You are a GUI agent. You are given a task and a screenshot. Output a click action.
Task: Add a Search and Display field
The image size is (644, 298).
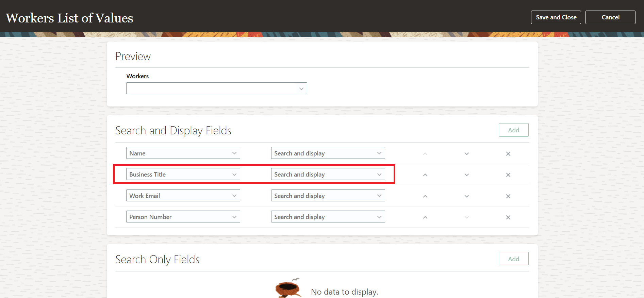[513, 130]
